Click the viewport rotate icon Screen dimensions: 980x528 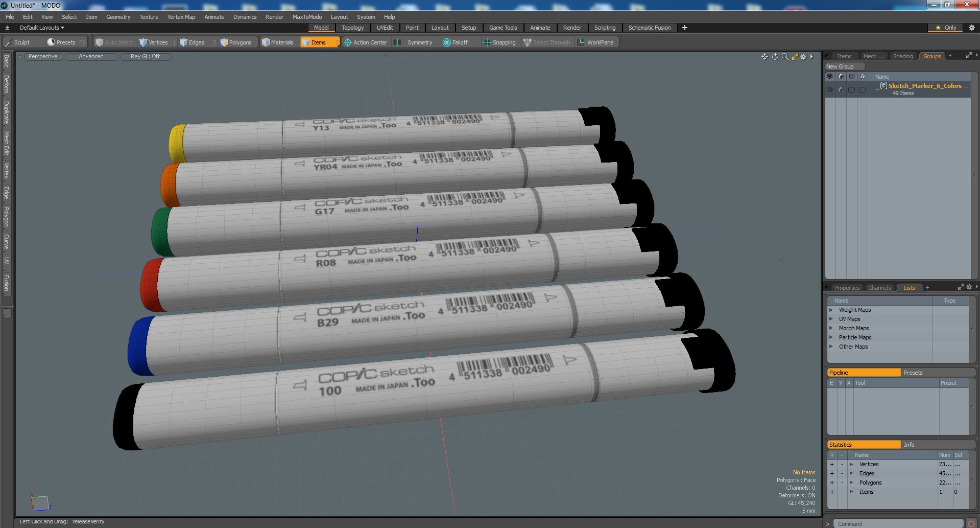[x=775, y=57]
